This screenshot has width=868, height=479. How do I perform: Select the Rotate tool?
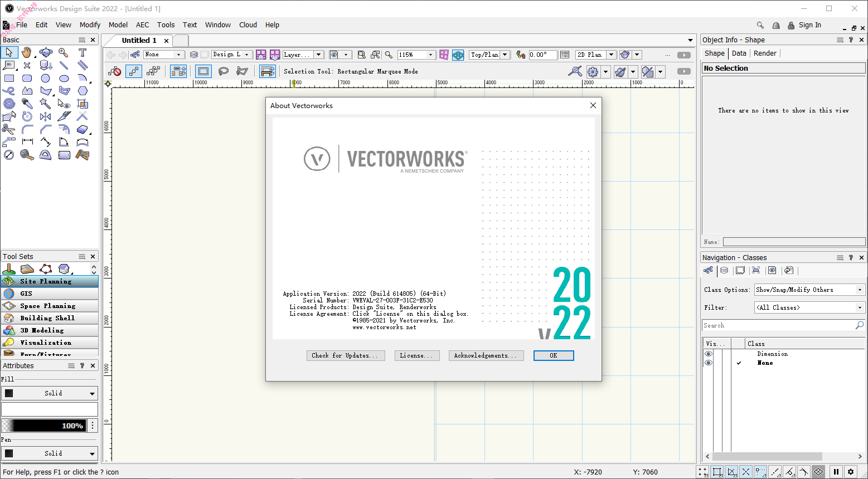tap(27, 116)
